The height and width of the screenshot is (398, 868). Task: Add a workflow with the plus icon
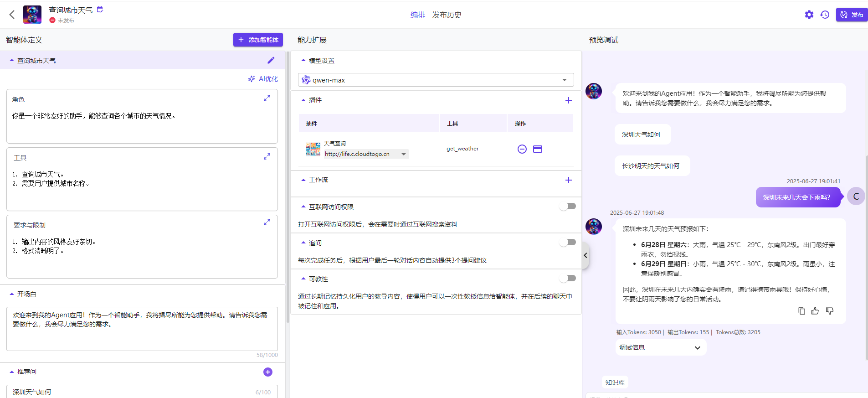[x=568, y=180]
